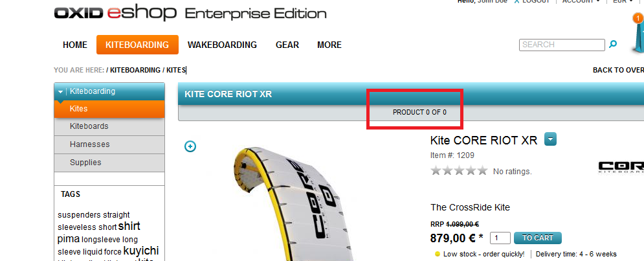Collapse the Kiteboarding category tree

(x=61, y=92)
